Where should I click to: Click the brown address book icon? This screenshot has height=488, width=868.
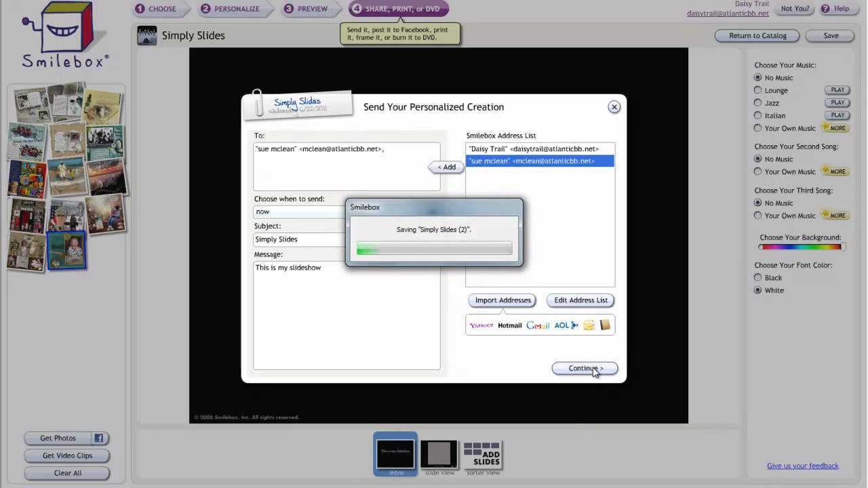click(605, 325)
